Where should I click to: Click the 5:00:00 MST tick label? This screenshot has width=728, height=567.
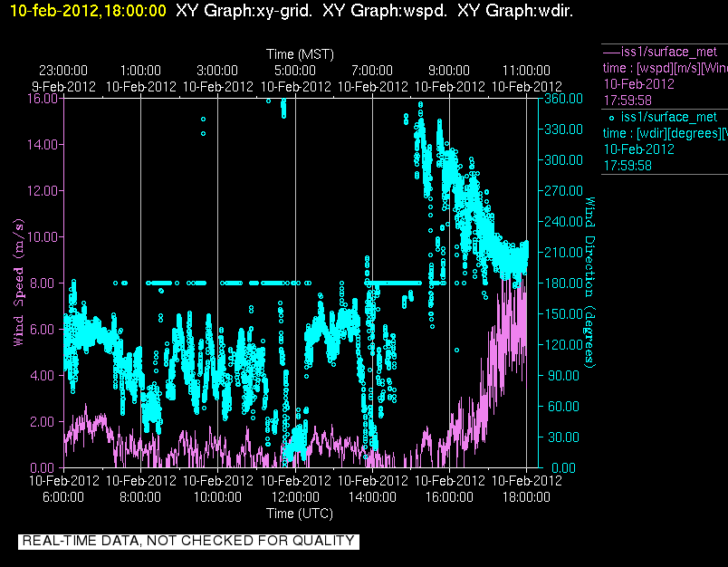295,71
